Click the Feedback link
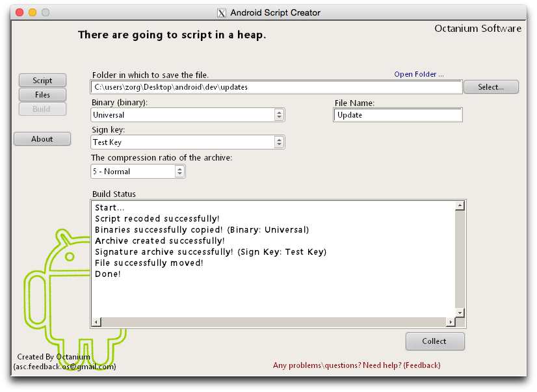This screenshot has height=392, width=537. click(x=422, y=365)
